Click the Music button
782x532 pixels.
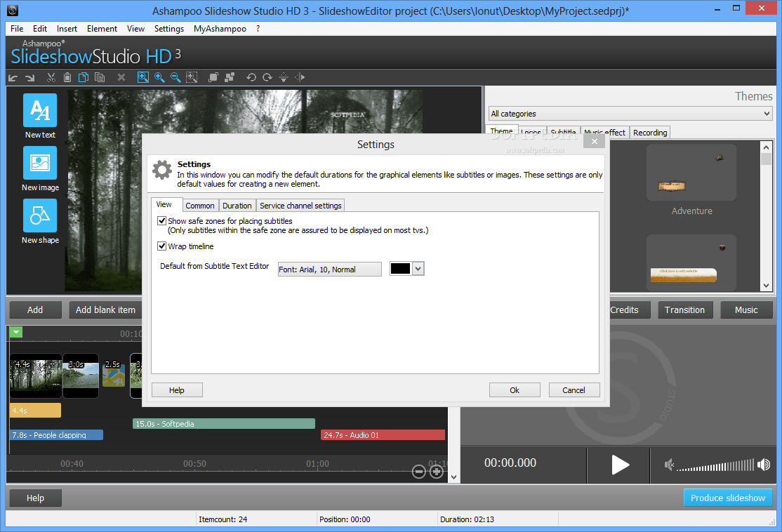pyautogui.click(x=747, y=310)
